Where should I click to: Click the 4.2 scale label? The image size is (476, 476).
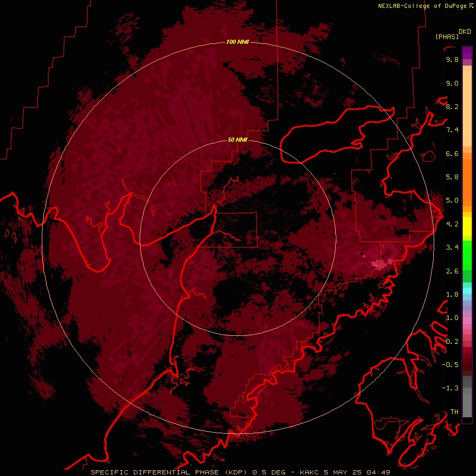point(452,224)
